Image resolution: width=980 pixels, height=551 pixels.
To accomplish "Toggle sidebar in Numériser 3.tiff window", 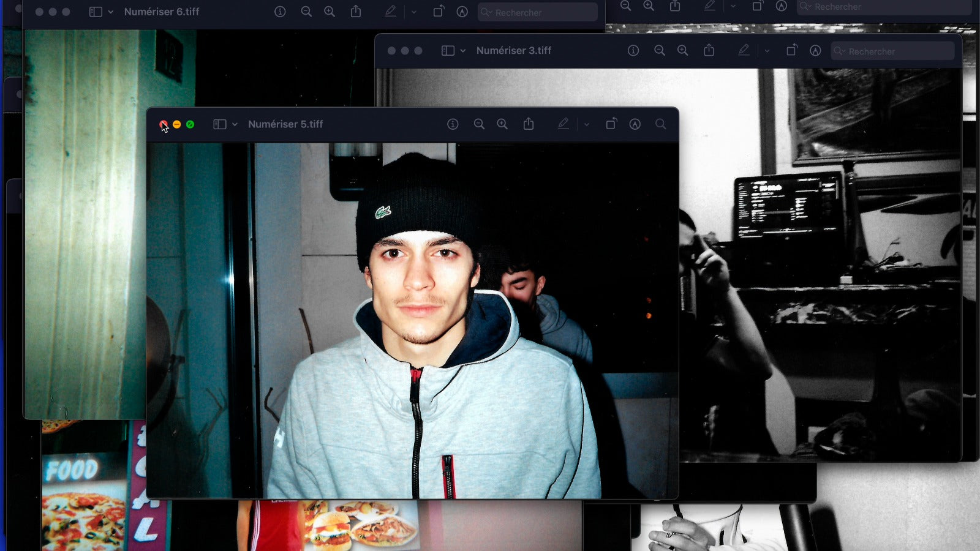I will pyautogui.click(x=448, y=51).
